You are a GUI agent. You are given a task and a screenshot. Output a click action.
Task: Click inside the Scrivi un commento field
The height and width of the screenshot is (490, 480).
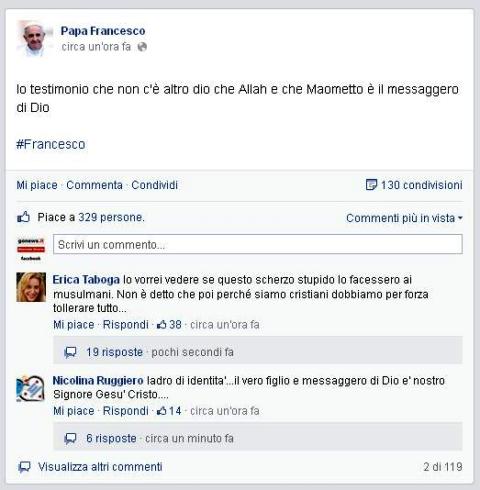(258, 244)
